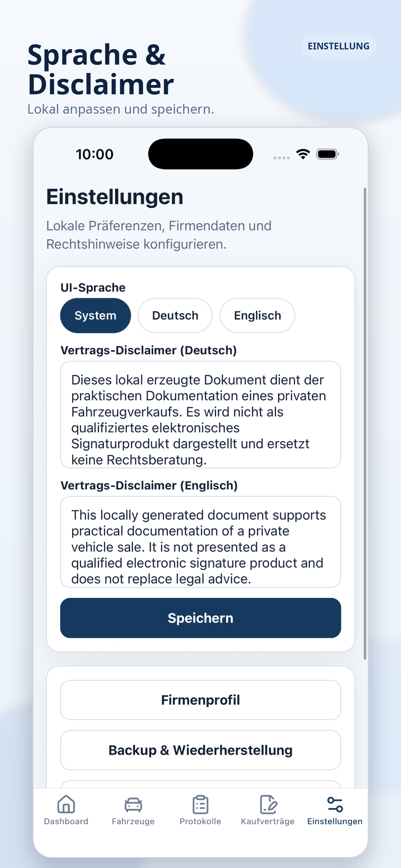This screenshot has height=868, width=401.
Task: Select System as UI language
Action: [x=95, y=315]
